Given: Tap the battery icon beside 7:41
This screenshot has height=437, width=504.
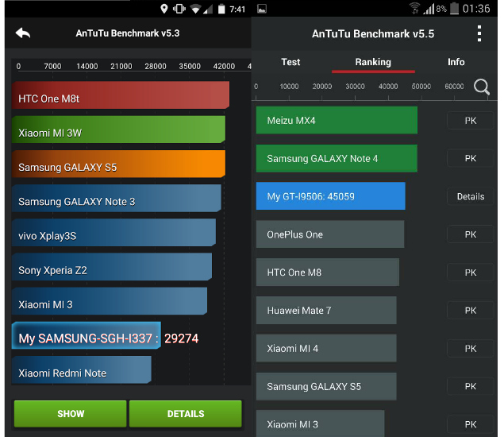Looking at the screenshot, I should click(x=221, y=9).
